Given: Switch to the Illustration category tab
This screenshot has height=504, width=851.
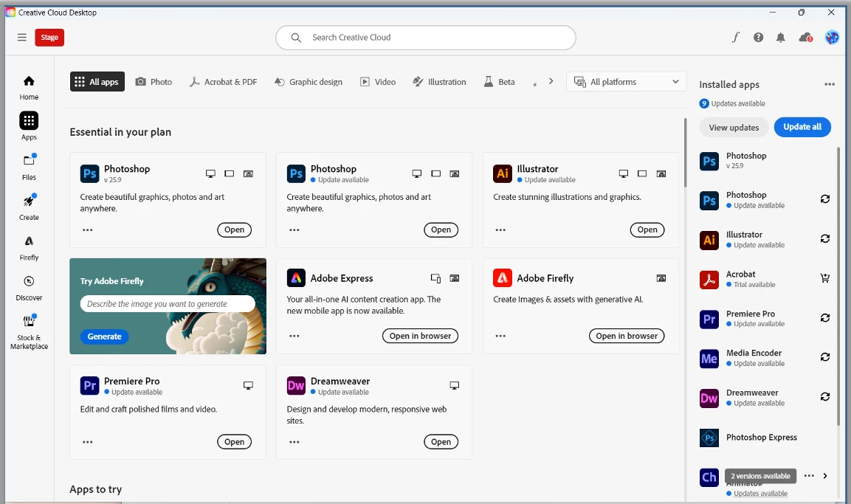Looking at the screenshot, I should (x=439, y=82).
